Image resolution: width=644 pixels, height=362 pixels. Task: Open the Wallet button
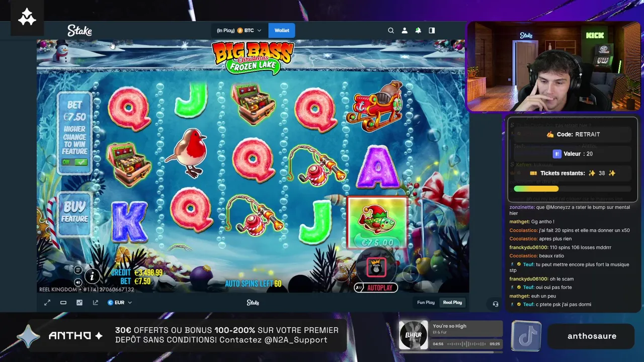click(282, 31)
